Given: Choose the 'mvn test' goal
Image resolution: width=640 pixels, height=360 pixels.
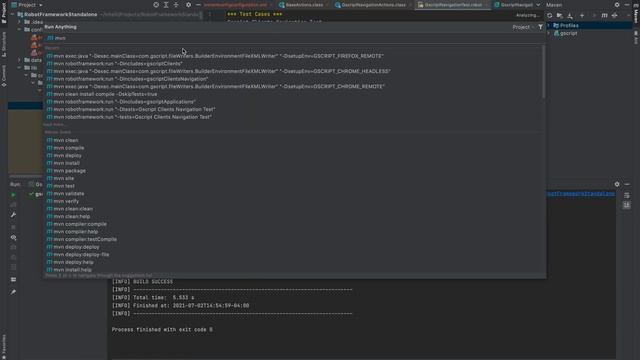Looking at the screenshot, I should [61, 186].
